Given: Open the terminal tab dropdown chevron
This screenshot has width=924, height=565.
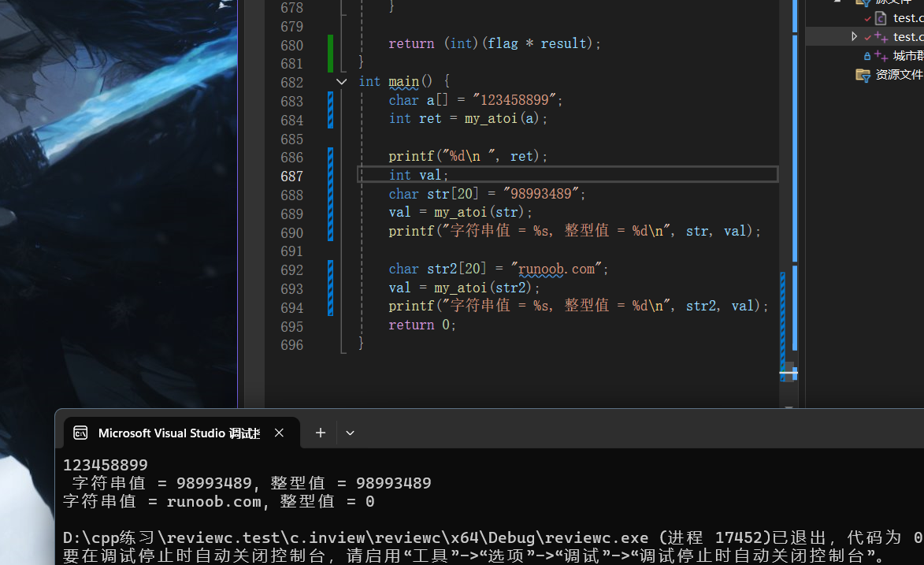Looking at the screenshot, I should click(x=350, y=433).
